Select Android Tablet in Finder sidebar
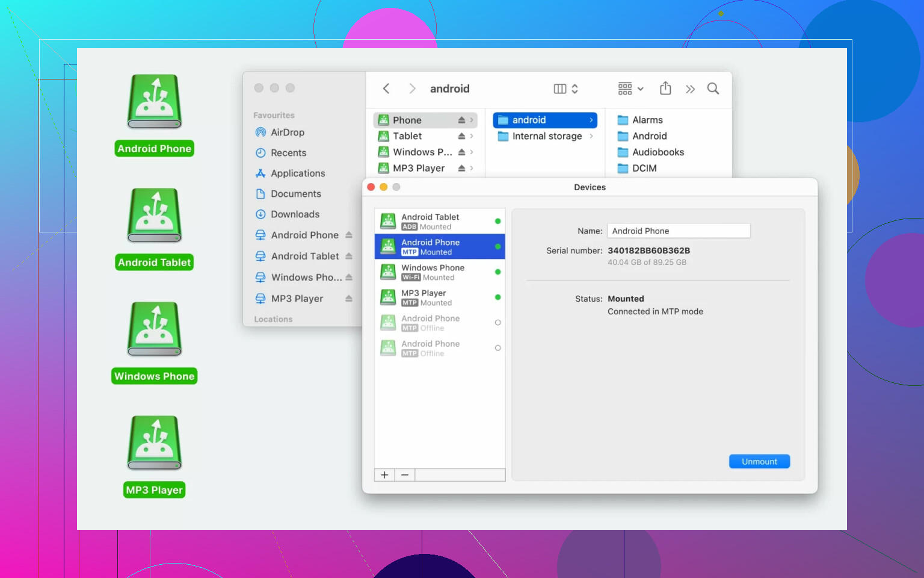The width and height of the screenshot is (924, 578). click(305, 256)
